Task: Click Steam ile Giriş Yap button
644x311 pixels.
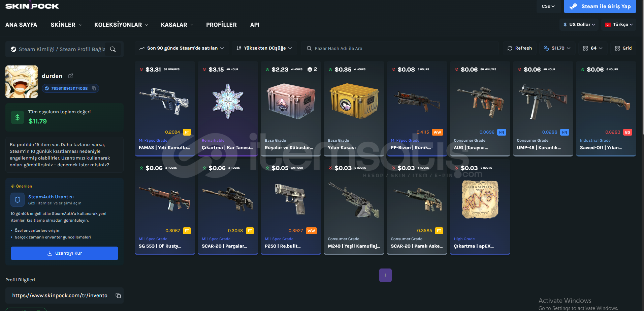Action: pos(600,6)
